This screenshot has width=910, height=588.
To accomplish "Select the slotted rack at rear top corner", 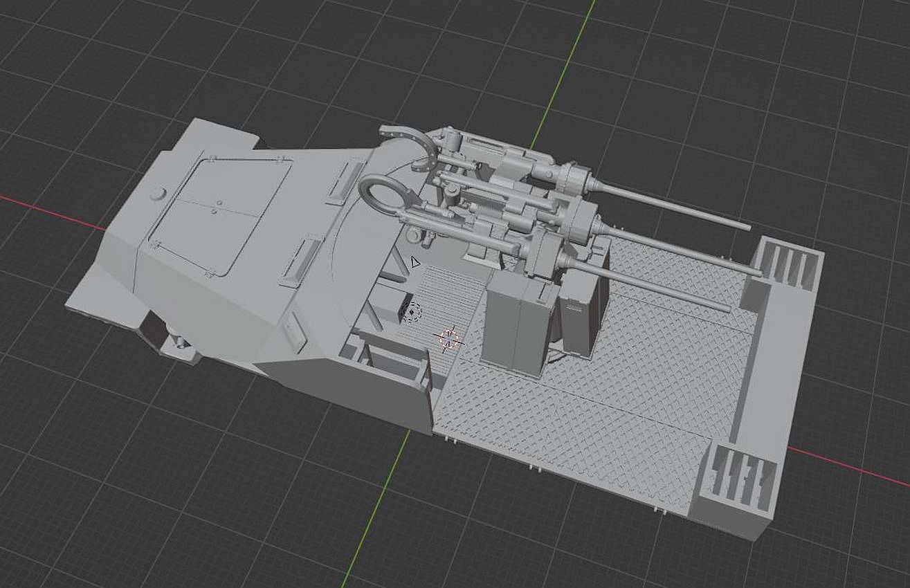I will [788, 266].
